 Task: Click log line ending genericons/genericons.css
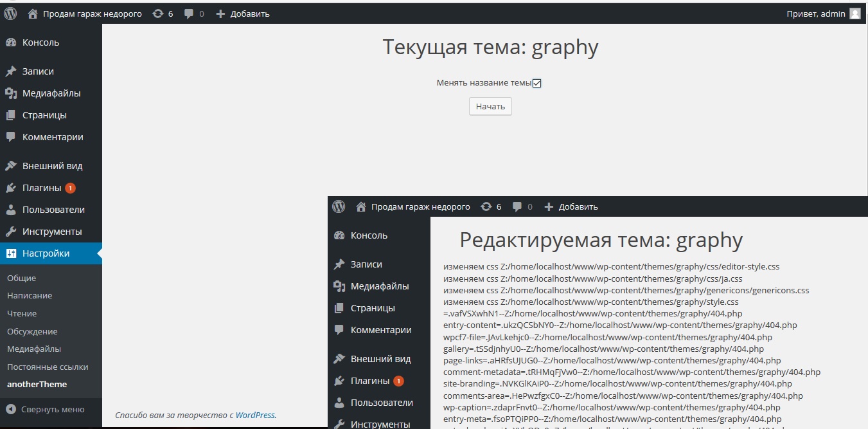626,290
